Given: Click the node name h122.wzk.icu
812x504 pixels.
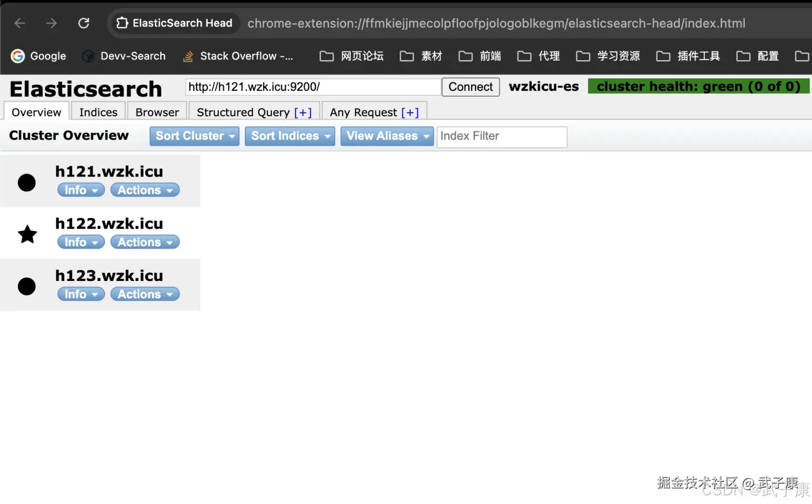Looking at the screenshot, I should [109, 224].
